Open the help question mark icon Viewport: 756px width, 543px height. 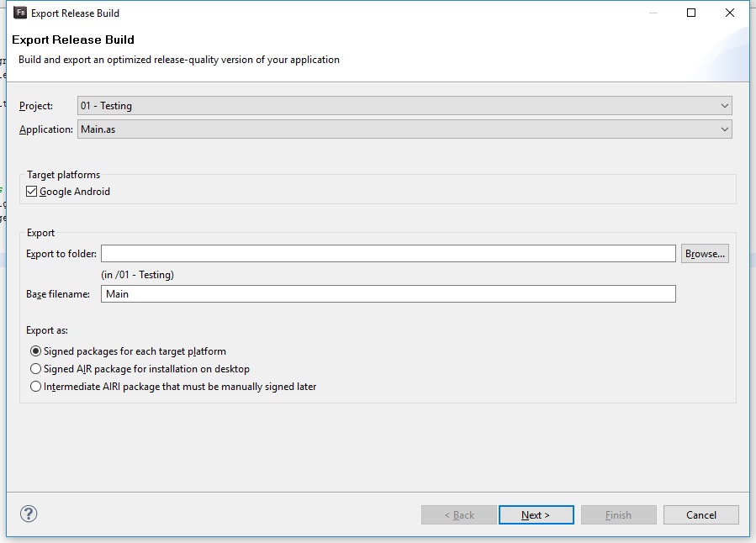pos(29,514)
